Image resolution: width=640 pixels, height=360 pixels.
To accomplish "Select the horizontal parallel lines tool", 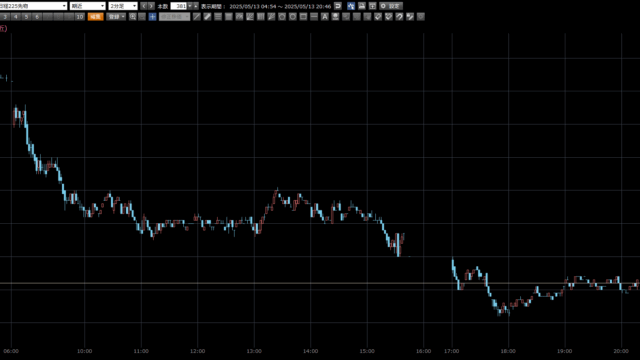I will (218, 17).
